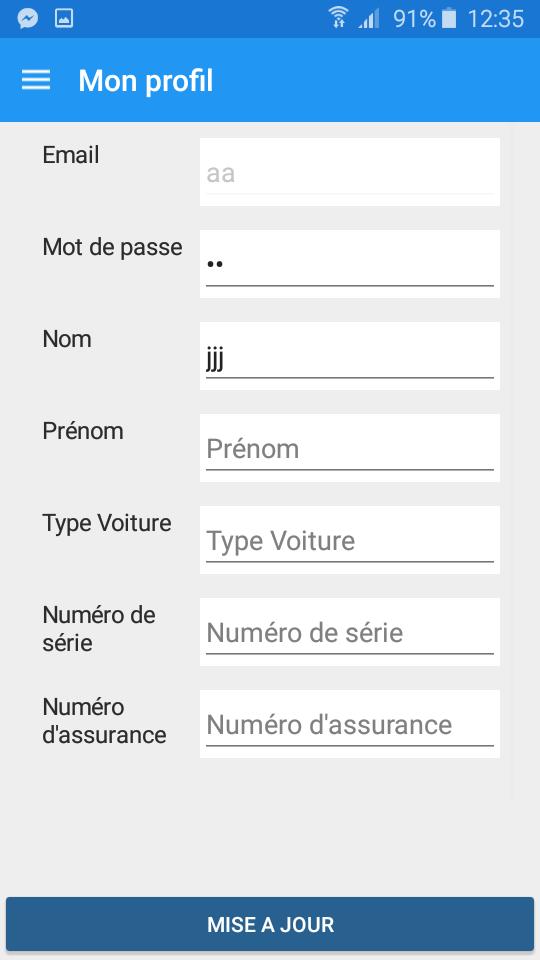
Task: Tap the Messenger notification icon
Action: (x=28, y=19)
